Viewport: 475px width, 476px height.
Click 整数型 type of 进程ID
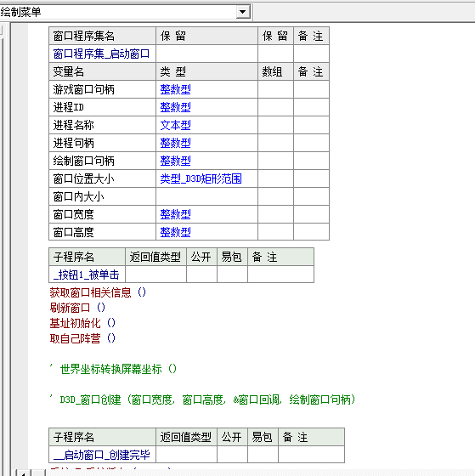[175, 107]
